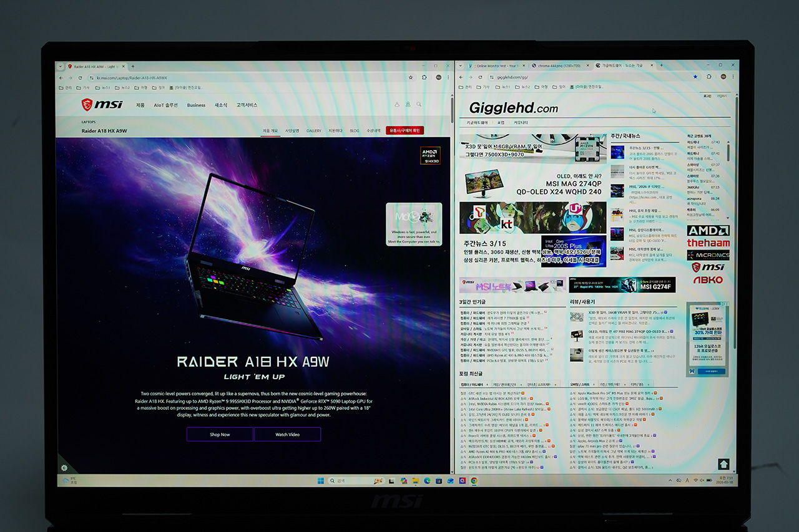The height and width of the screenshot is (532, 799).
Task: Click the blue bookmark star on gigglehd tab
Action: point(695,77)
